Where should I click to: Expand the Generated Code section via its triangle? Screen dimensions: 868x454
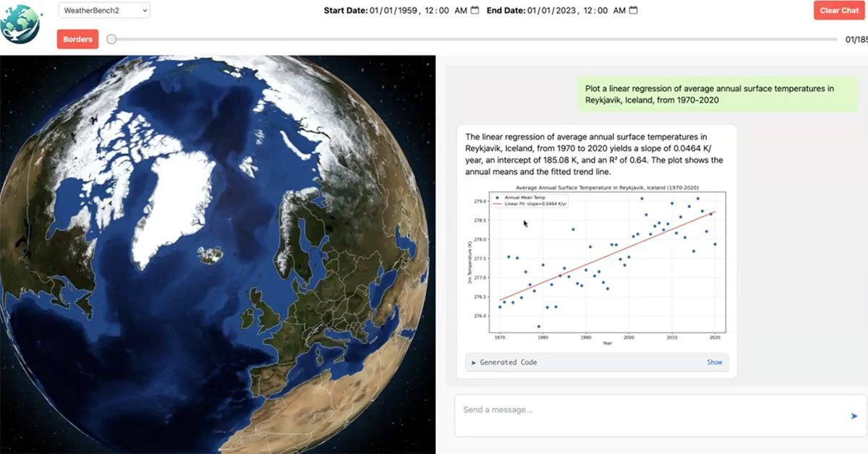[474, 362]
